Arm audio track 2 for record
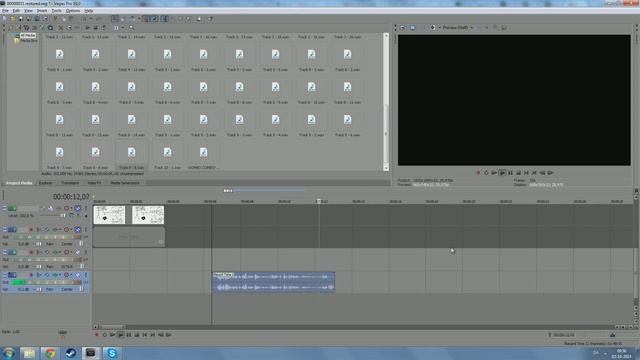The height and width of the screenshot is (360, 640). point(31,230)
